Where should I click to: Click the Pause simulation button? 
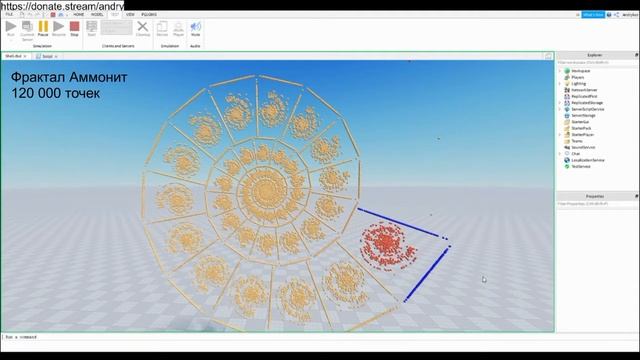point(43,29)
